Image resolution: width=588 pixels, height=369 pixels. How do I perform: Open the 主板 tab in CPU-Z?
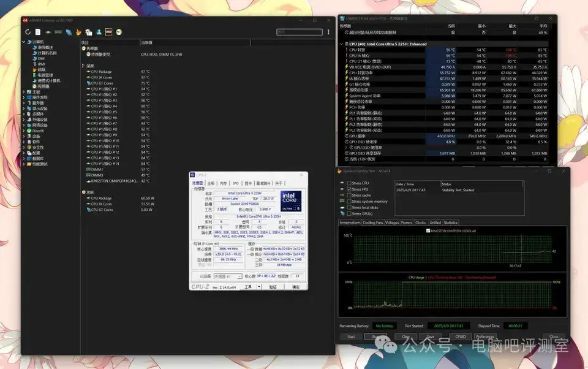(211, 183)
